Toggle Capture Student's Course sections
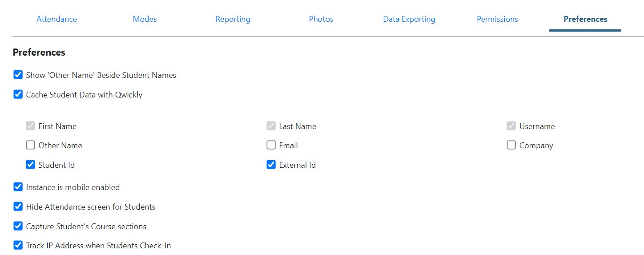The image size is (644, 255). (18, 226)
